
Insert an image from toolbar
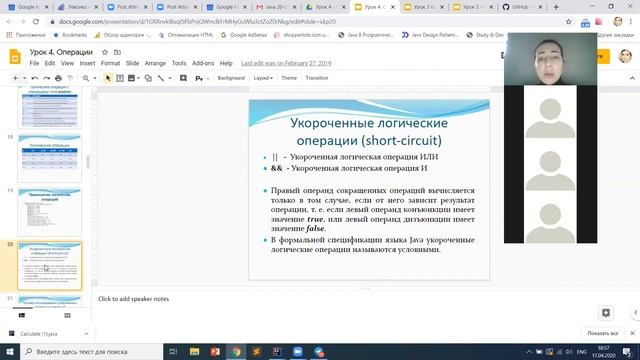click(131, 78)
